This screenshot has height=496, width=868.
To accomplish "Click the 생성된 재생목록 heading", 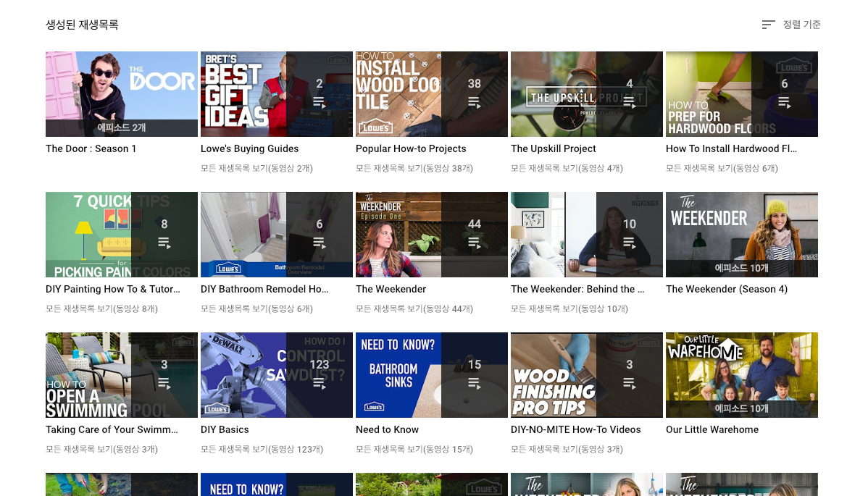I will point(82,25).
